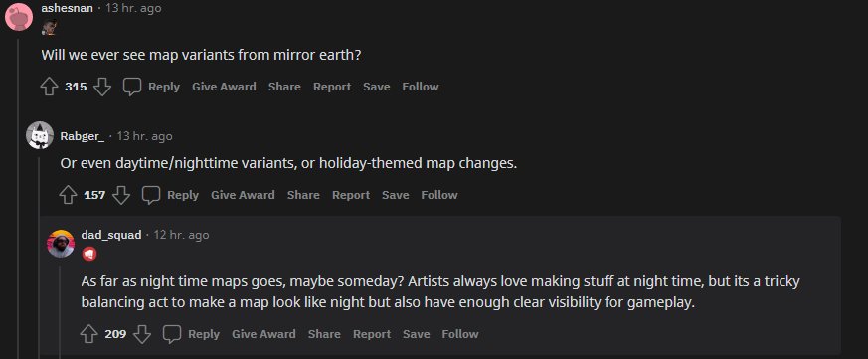This screenshot has width=868, height=359.
Task: Upvote ashesnan's mirror earth comment
Action: pyautogui.click(x=50, y=87)
